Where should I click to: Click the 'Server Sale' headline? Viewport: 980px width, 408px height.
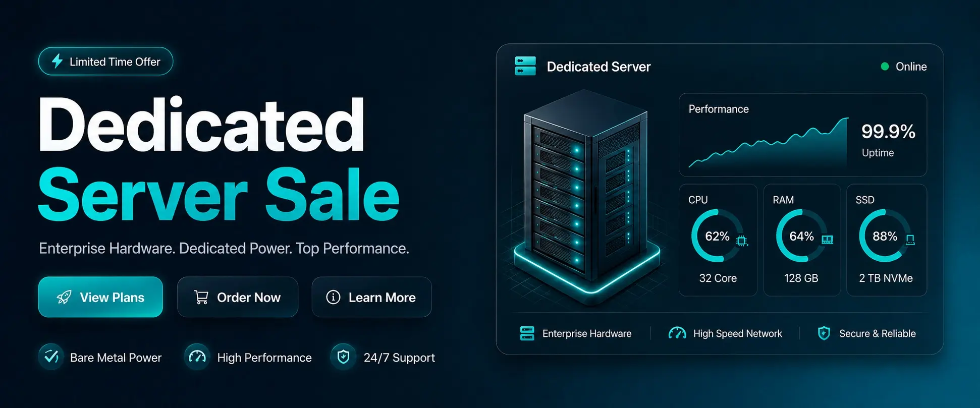click(219, 194)
